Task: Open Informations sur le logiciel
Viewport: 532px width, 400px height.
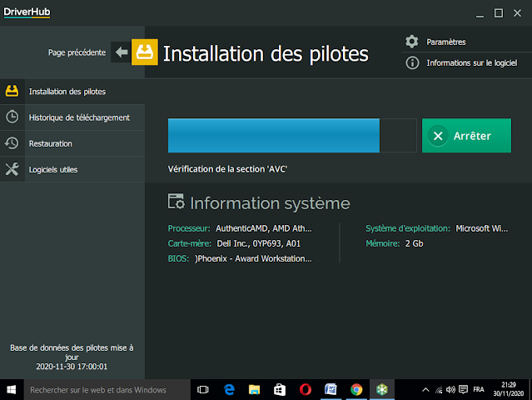Action: (x=471, y=62)
